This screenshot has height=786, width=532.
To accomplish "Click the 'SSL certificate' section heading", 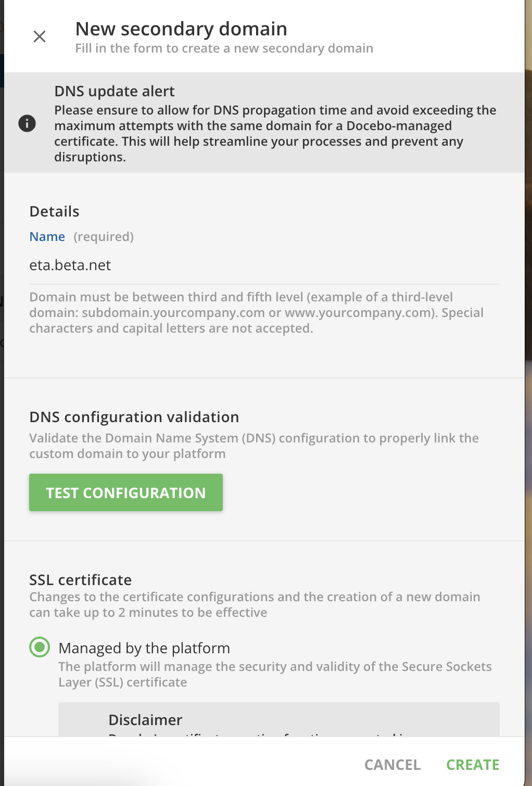I will click(x=81, y=580).
